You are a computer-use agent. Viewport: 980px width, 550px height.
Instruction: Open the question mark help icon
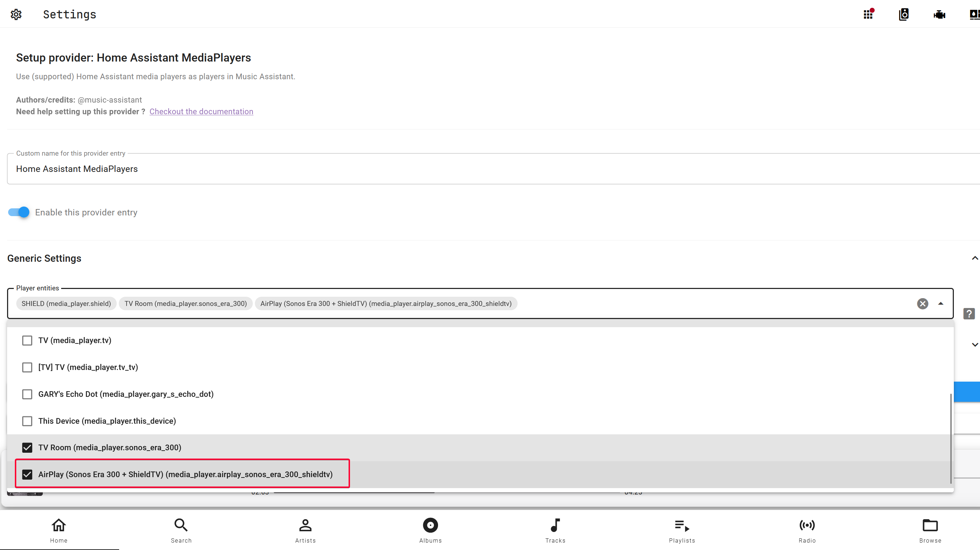[x=969, y=314]
